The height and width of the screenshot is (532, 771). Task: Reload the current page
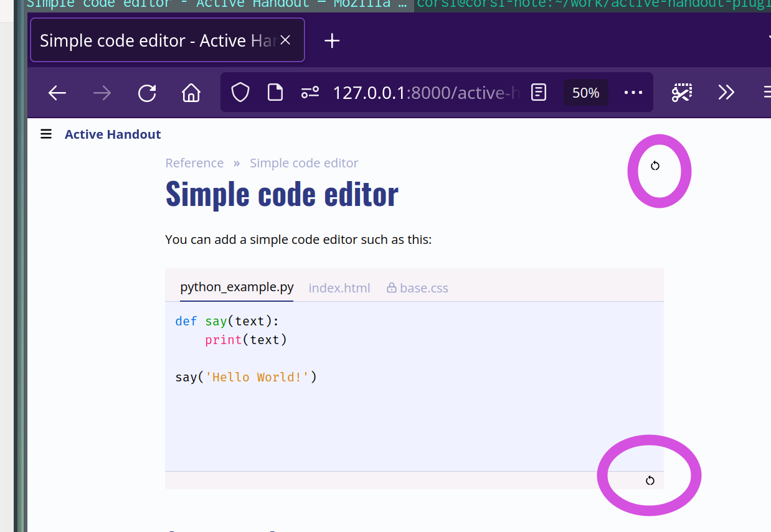147,92
